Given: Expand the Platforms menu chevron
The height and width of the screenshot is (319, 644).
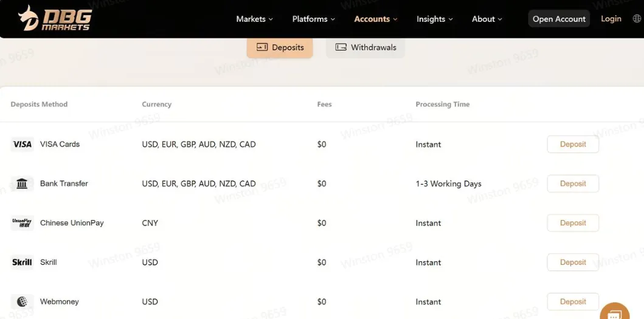Looking at the screenshot, I should point(333,19).
